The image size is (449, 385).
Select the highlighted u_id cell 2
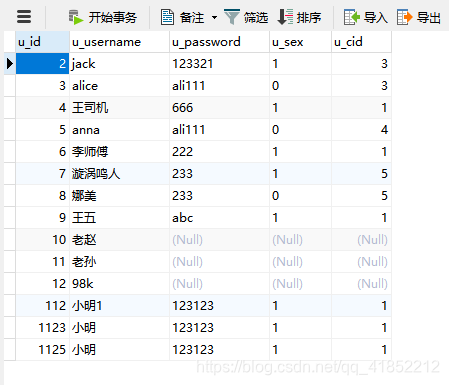pos(43,64)
